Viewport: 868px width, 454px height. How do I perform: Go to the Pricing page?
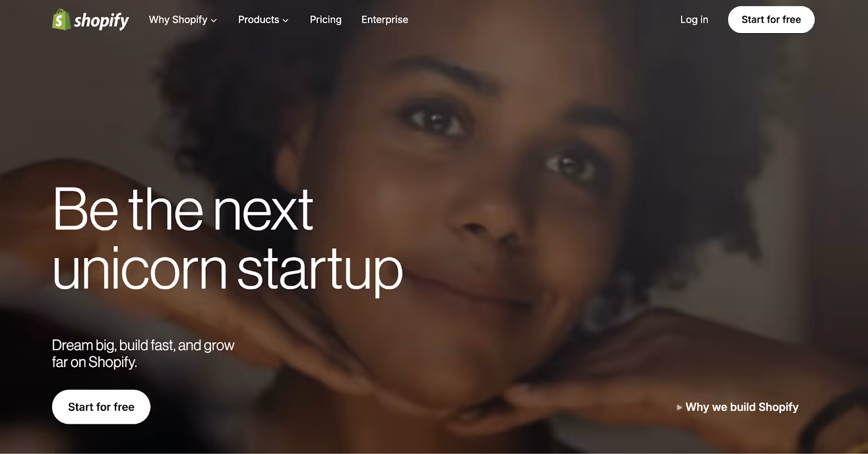[325, 20]
